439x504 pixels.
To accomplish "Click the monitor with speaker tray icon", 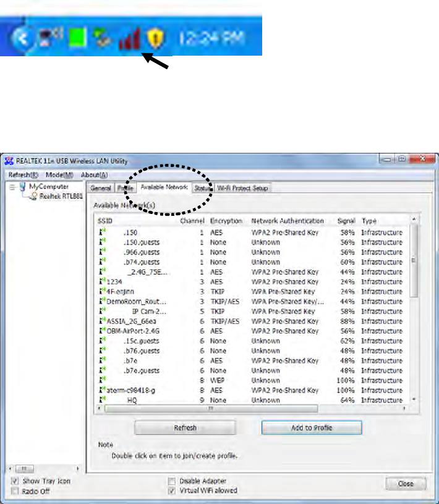I will [x=50, y=37].
